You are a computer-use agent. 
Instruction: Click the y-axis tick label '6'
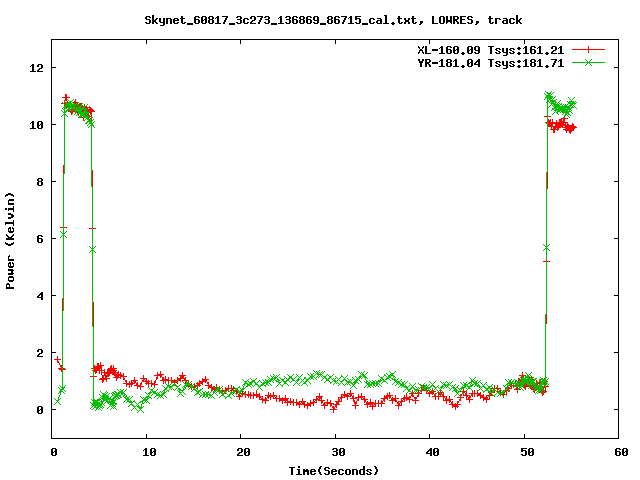tap(40, 239)
